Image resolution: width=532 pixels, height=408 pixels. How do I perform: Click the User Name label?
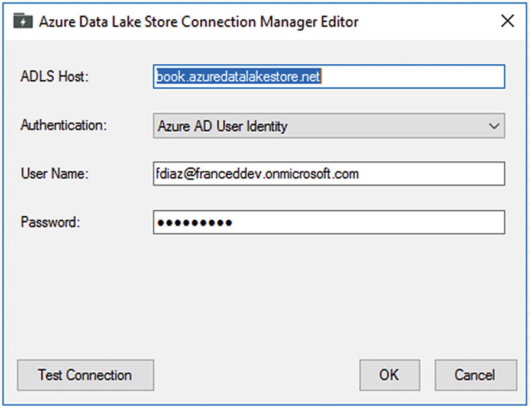point(54,174)
